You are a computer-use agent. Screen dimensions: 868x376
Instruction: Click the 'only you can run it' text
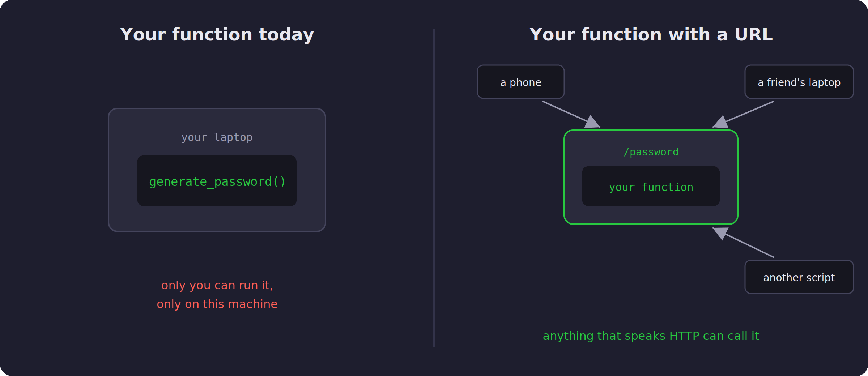click(217, 285)
